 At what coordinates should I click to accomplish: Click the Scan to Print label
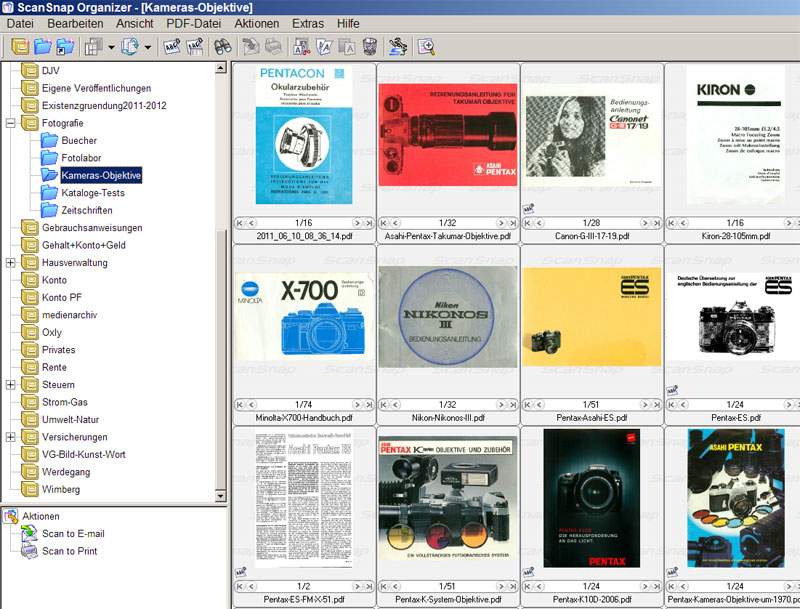click(x=69, y=551)
